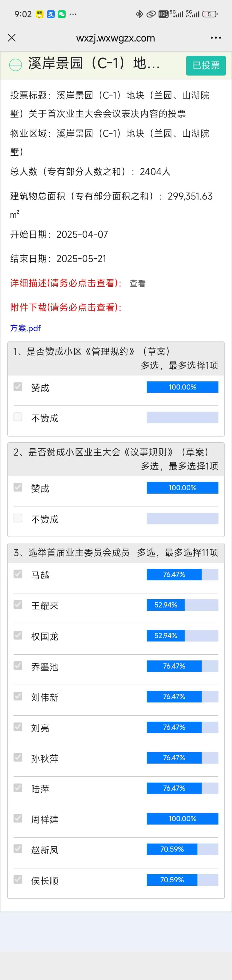
Task: Open the three-dot more options menu
Action: click(216, 38)
